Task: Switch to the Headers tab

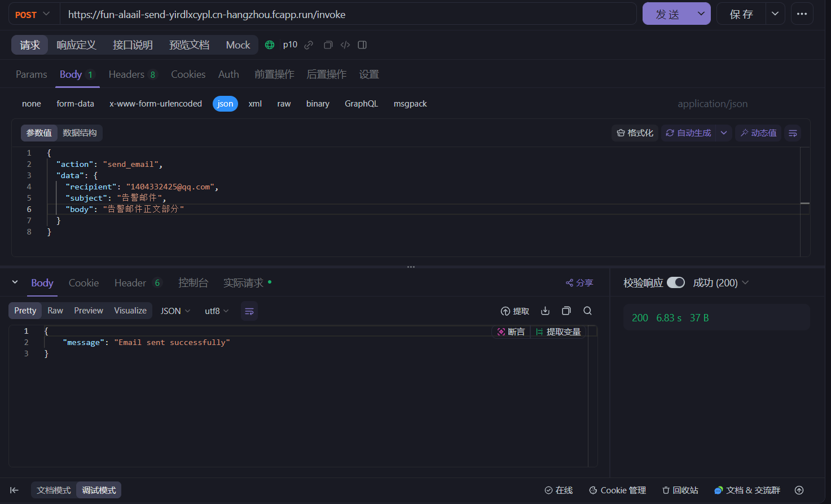Action: 133,74
